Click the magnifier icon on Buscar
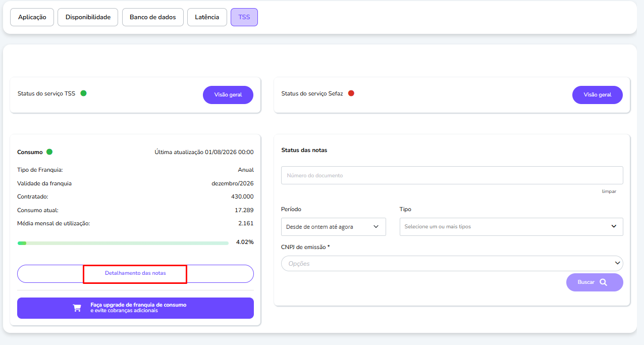 pos(603,282)
